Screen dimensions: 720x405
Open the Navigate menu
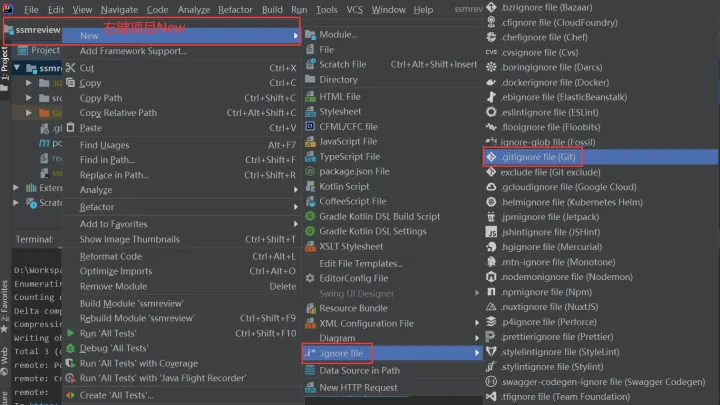[x=119, y=9]
